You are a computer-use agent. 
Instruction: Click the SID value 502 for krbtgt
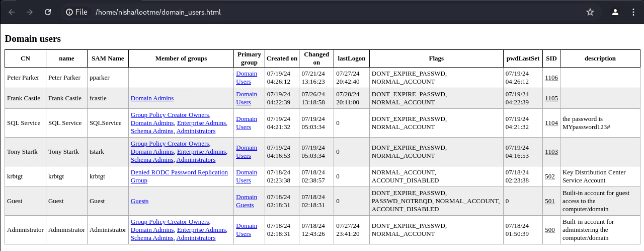[550, 176]
